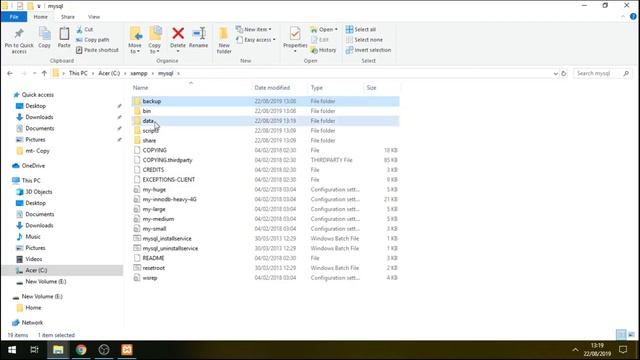Open the XAMPP icon on taskbar
Screen dimensions: 640x360
point(127,350)
